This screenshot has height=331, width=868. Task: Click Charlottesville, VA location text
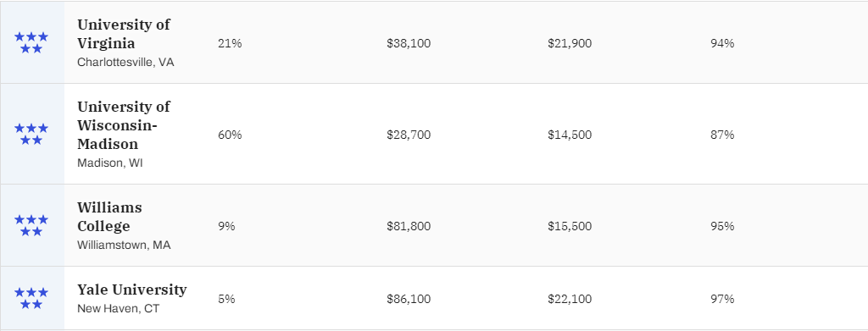pyautogui.click(x=125, y=62)
